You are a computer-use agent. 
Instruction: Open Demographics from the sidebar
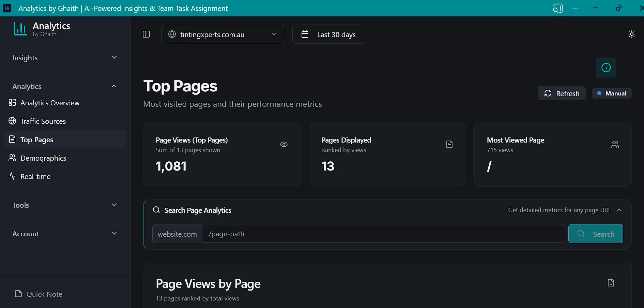(x=43, y=158)
